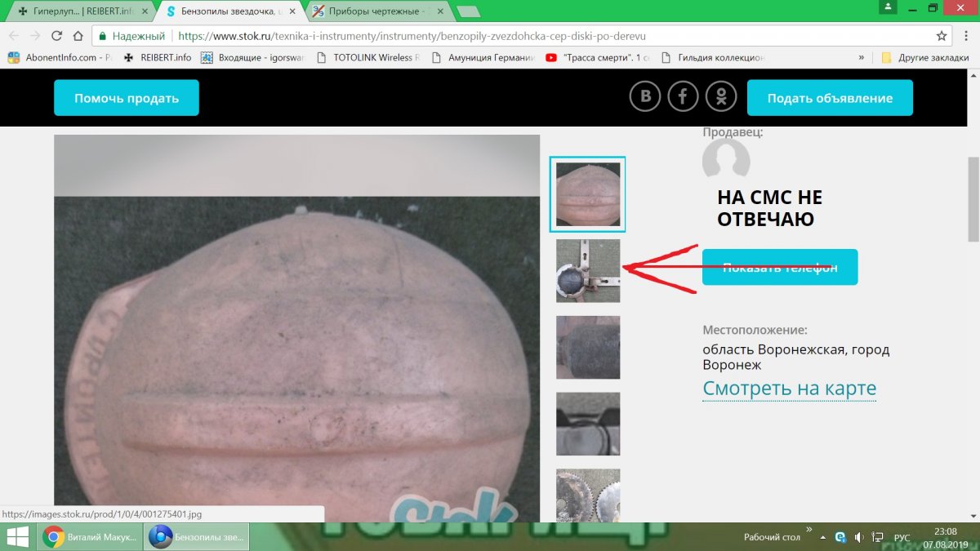
Task: Open the network icon in system tray
Action: (878, 537)
